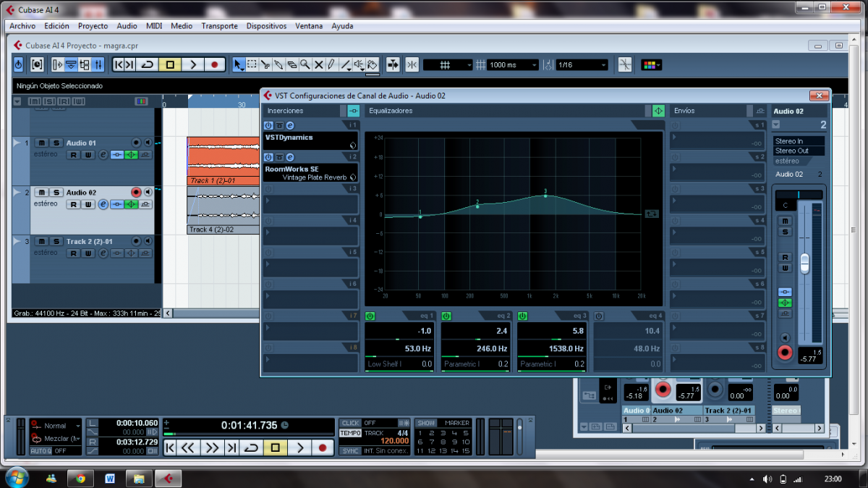This screenshot has height=488, width=868.
Task: Solo the Audio 02 track in track list
Action: coord(56,192)
